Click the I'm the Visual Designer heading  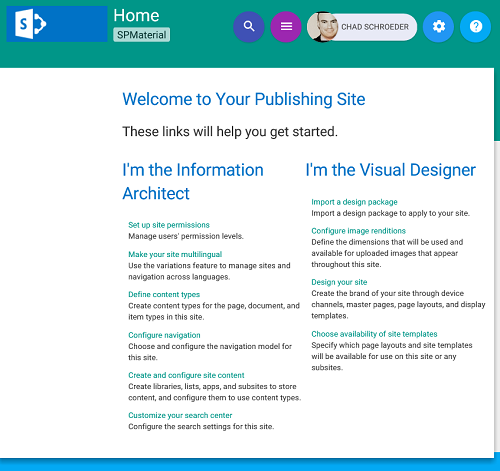pyautogui.click(x=391, y=170)
